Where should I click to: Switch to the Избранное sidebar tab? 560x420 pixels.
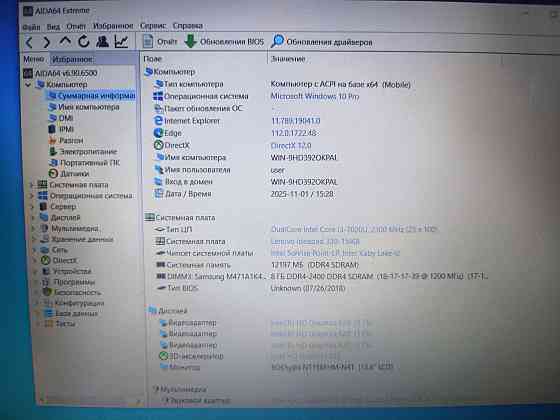click(72, 59)
